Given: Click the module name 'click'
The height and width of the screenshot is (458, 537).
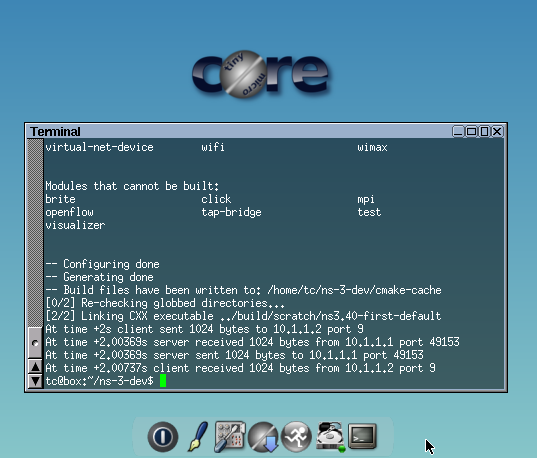Looking at the screenshot, I should [216, 199].
